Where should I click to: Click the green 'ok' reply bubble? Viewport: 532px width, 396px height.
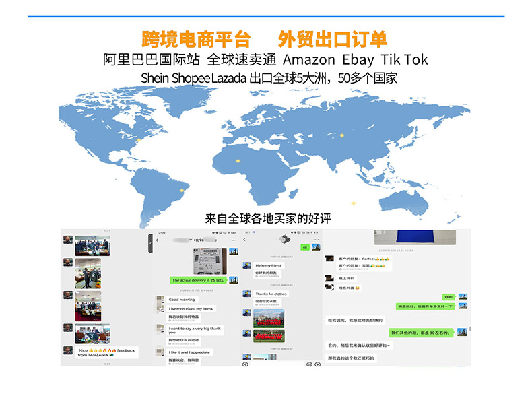pos(305,247)
